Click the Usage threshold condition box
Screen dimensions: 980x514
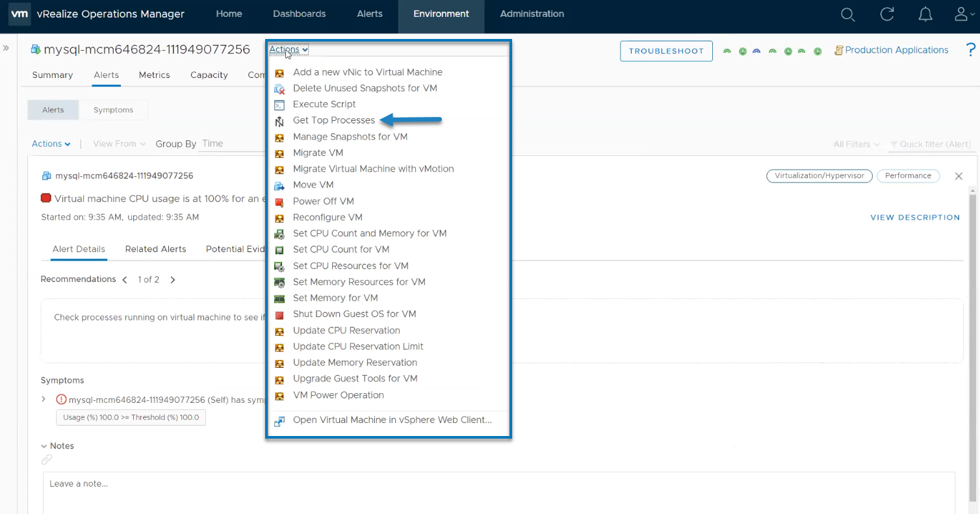[131, 417]
